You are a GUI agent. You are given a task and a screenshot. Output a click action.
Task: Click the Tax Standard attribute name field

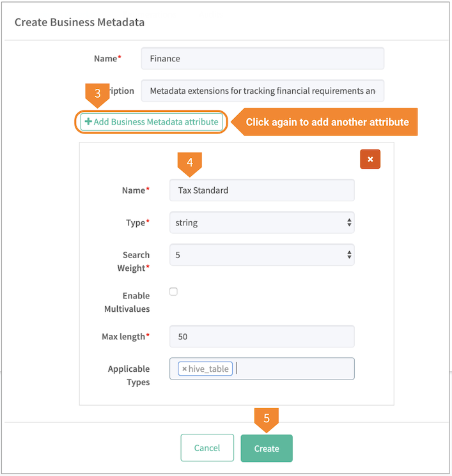[x=261, y=190]
